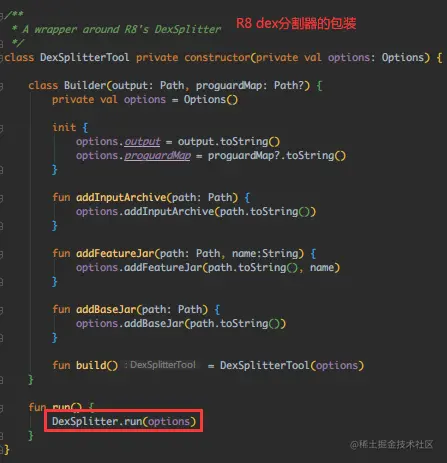The image size is (447, 463).
Task: Collapse the doc comment fold marker
Action: pyautogui.click(x=2, y=15)
